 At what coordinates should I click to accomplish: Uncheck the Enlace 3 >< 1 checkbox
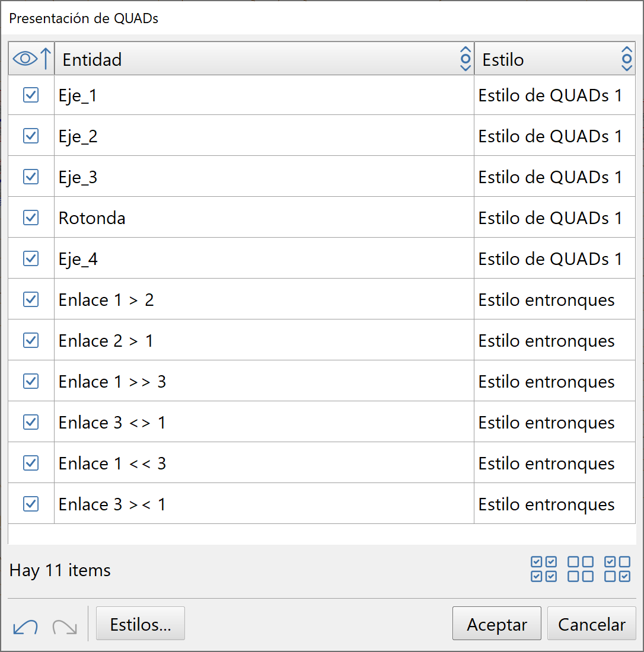tap(31, 504)
